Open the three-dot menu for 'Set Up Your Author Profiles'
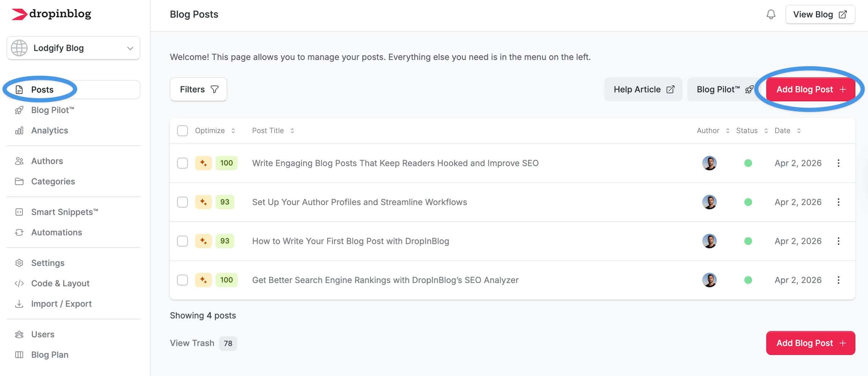 pyautogui.click(x=838, y=202)
